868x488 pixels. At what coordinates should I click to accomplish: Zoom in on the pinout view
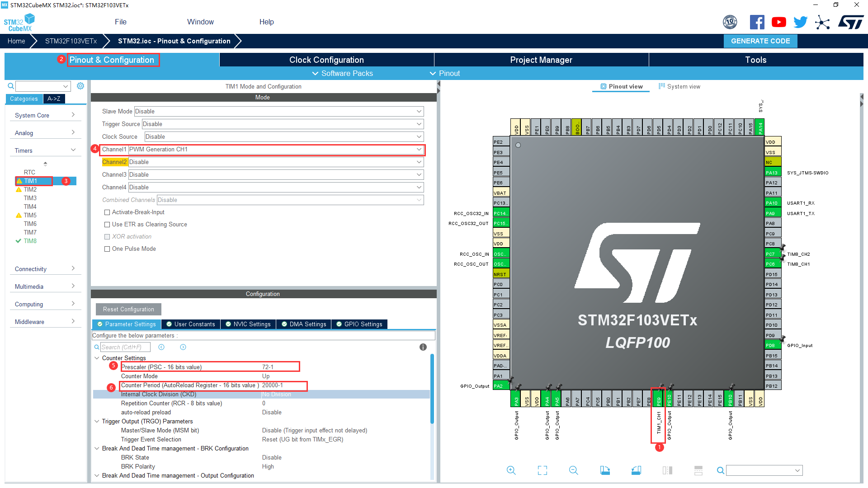tap(511, 470)
